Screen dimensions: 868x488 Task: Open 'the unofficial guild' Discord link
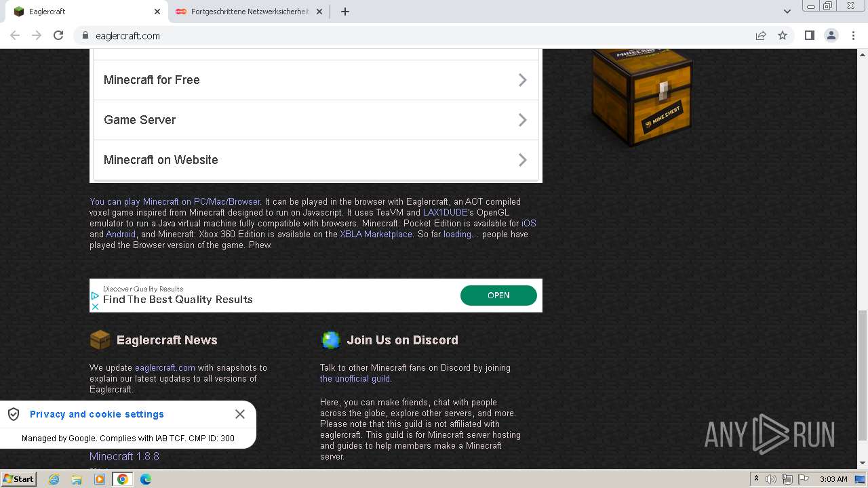[x=355, y=379]
